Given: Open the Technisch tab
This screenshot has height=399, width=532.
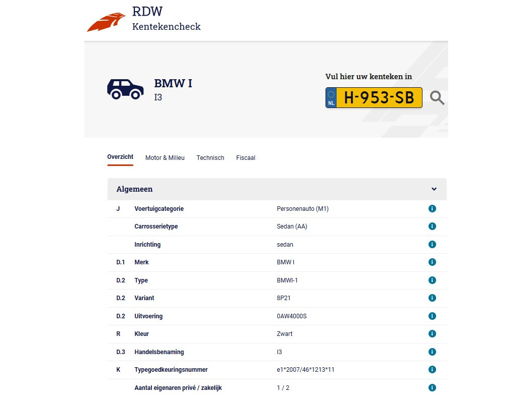Looking at the screenshot, I should pos(210,158).
